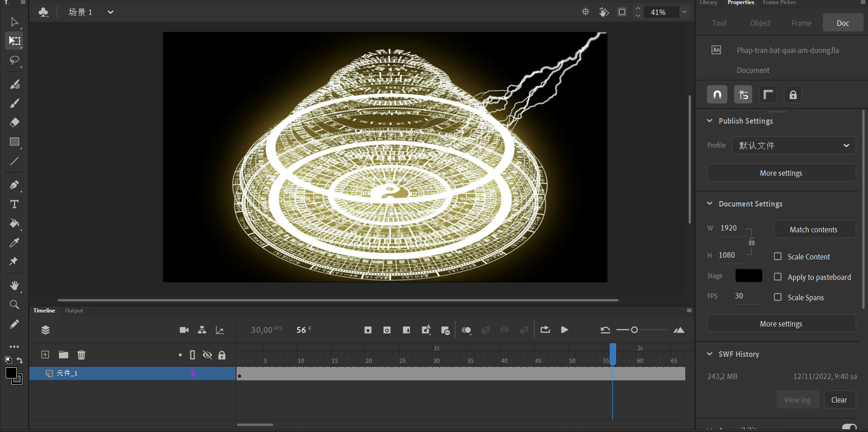Toggle the Scale Spans checkbox

point(778,297)
